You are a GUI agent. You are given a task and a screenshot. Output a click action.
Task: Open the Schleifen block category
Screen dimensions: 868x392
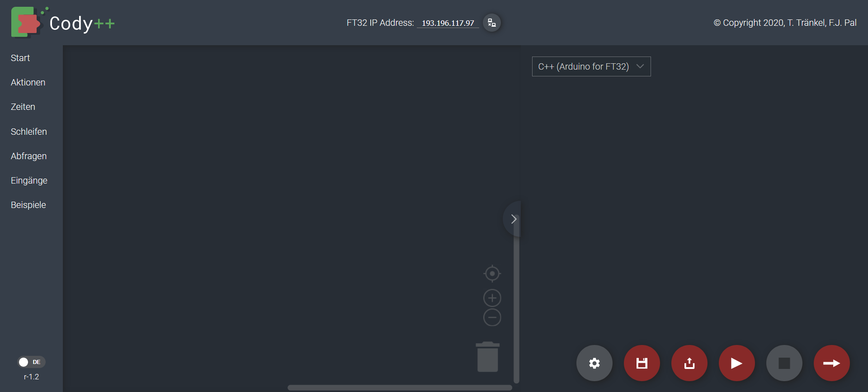(x=29, y=132)
